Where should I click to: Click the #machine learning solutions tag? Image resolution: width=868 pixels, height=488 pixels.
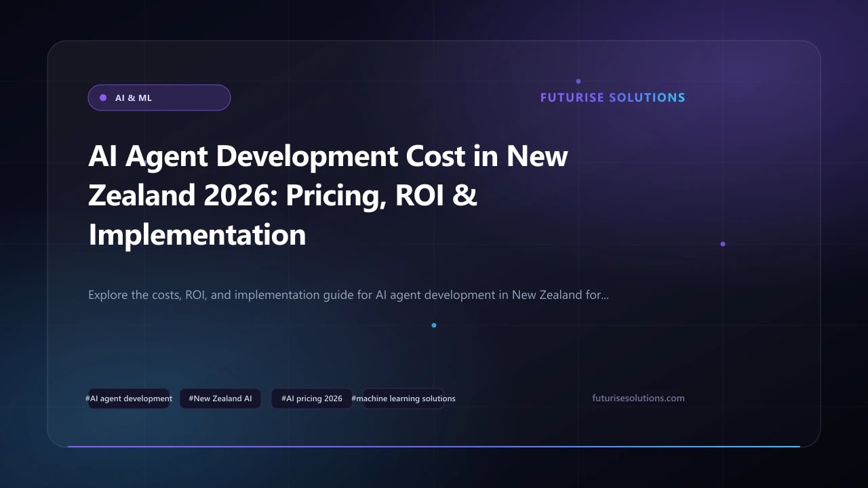tap(403, 399)
